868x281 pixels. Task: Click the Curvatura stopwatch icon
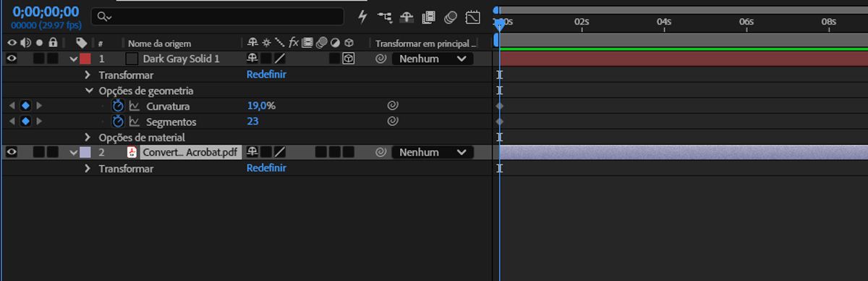[119, 106]
